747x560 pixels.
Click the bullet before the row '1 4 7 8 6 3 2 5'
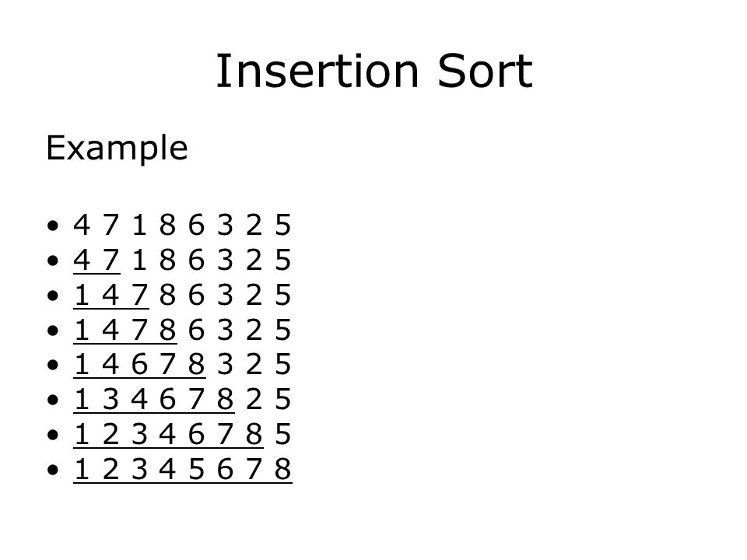[x=53, y=330]
